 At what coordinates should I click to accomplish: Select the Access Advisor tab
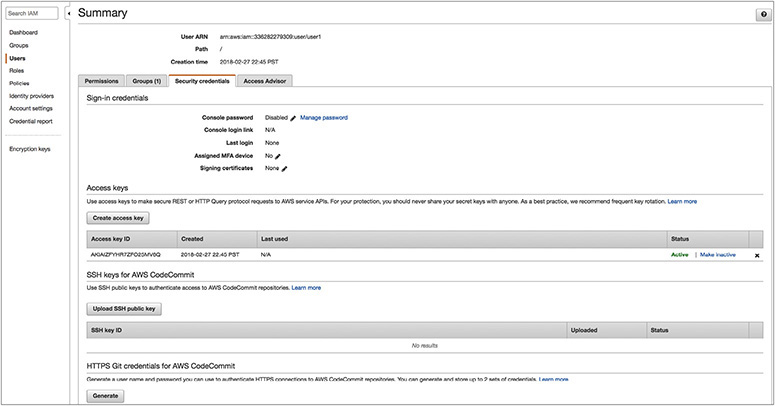pyautogui.click(x=267, y=80)
